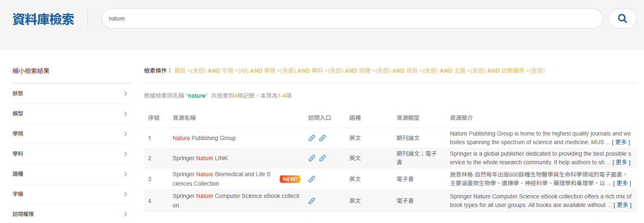This screenshot has height=223, width=644.
Task: Open Springer Nature Computer Science eBook collection
Action: tap(236, 201)
